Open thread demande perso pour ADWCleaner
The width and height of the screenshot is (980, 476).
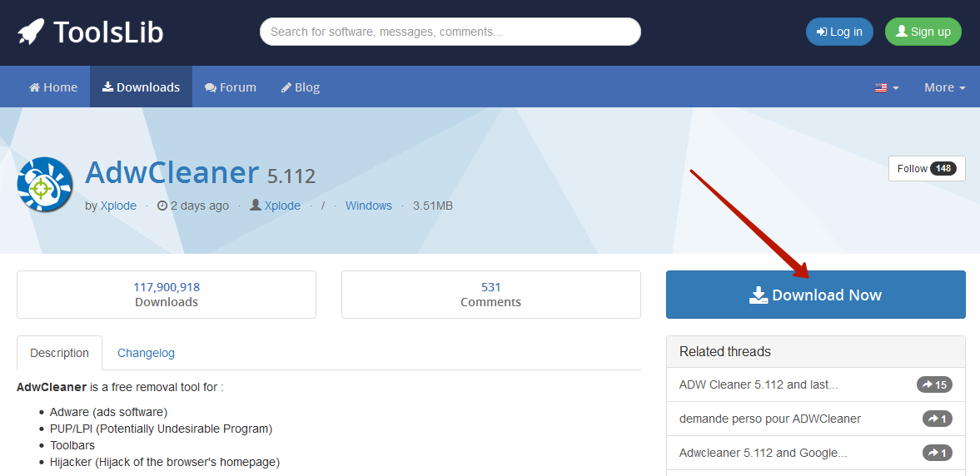click(x=770, y=419)
